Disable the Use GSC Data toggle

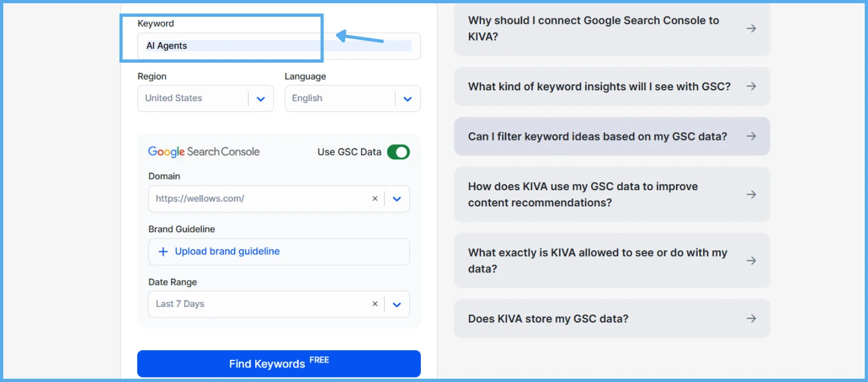point(399,152)
